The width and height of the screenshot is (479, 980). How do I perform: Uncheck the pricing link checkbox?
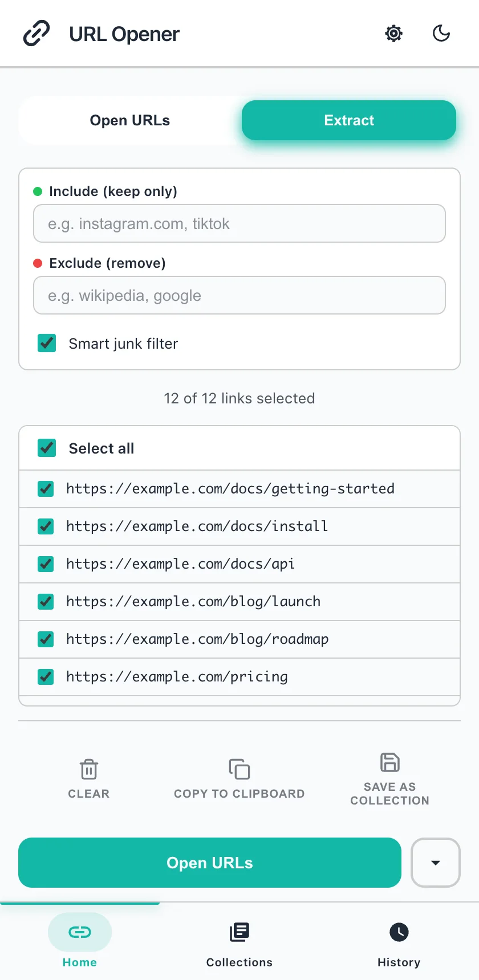46,677
